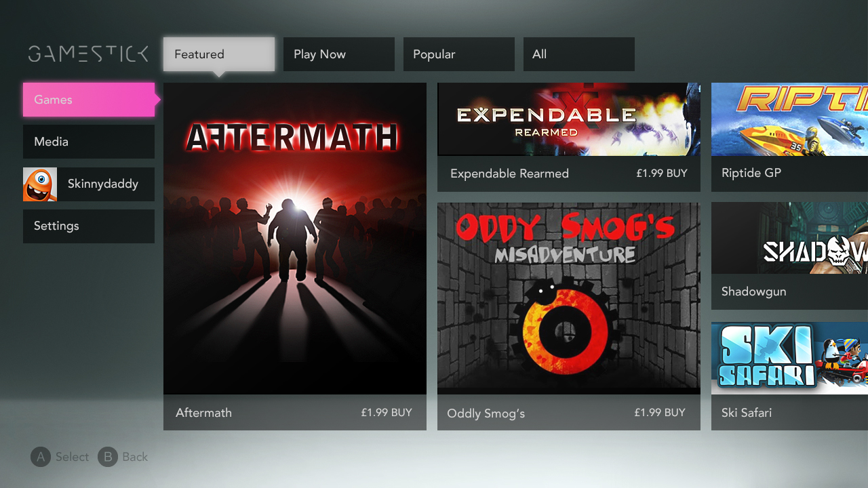This screenshot has width=868, height=488.
Task: Open Oddy Smog's Misadventure cover art
Action: pos(569,298)
